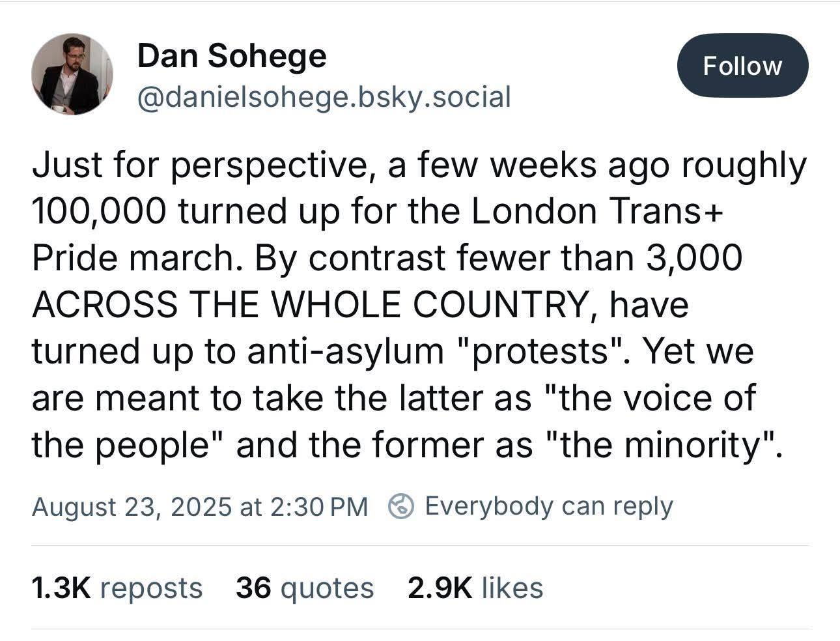Click Dan Sohege's profile avatar

tap(72, 74)
